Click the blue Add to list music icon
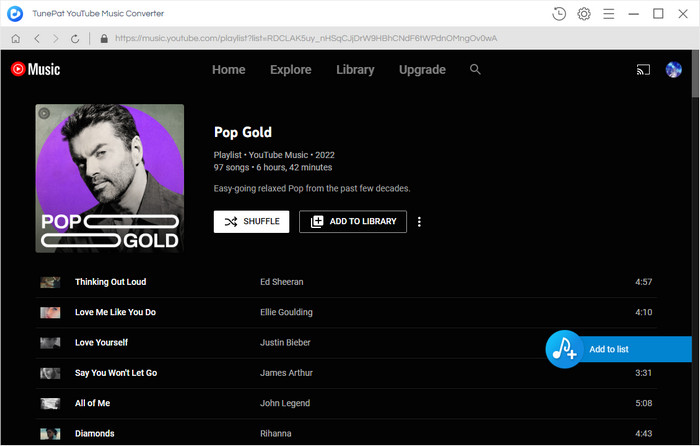 (564, 349)
